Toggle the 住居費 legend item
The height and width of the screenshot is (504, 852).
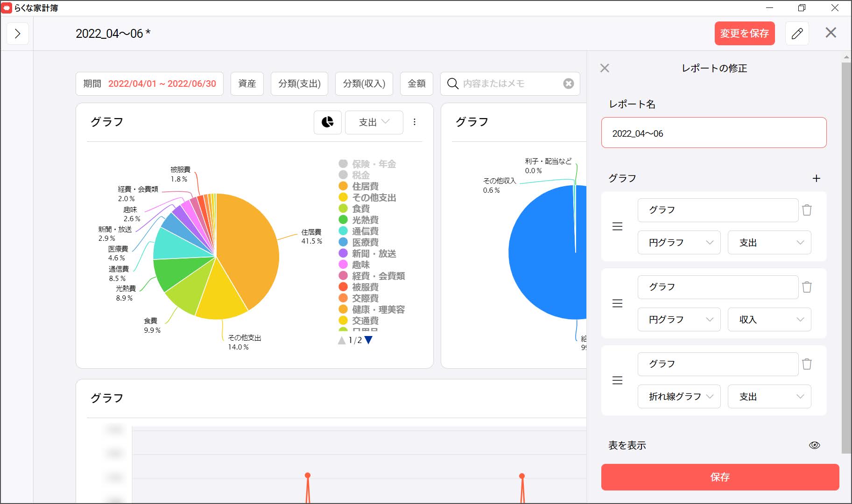[x=359, y=186]
